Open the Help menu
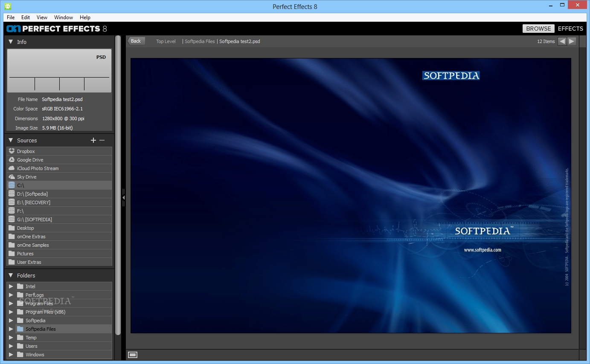The width and height of the screenshot is (590, 364). tap(85, 17)
